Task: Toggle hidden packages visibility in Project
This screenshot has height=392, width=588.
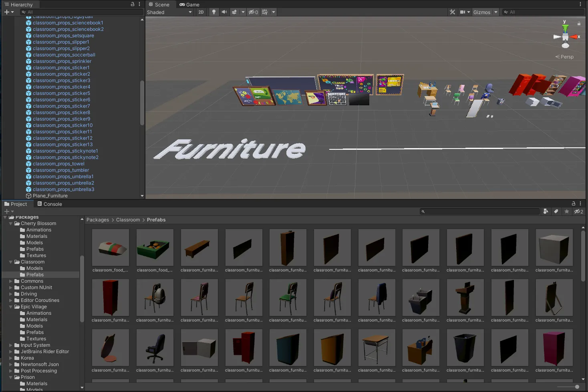Action: (578, 211)
